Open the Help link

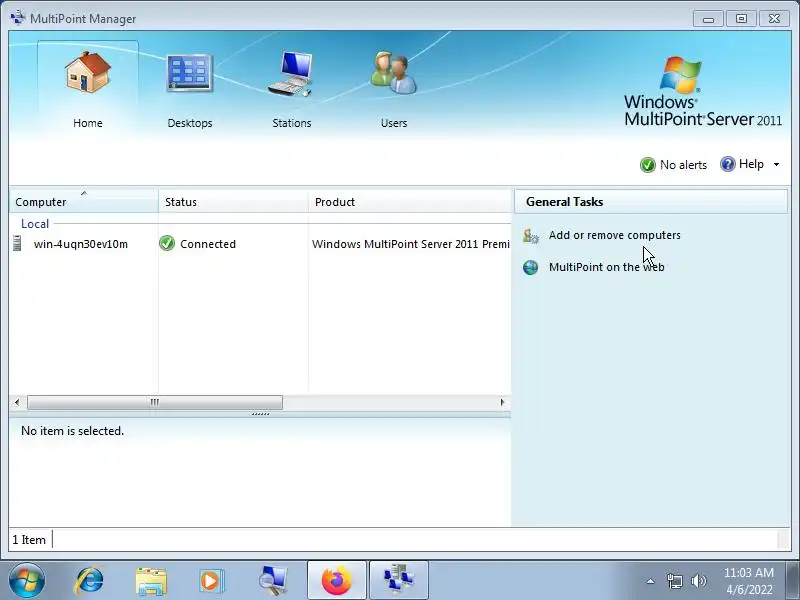click(x=751, y=164)
